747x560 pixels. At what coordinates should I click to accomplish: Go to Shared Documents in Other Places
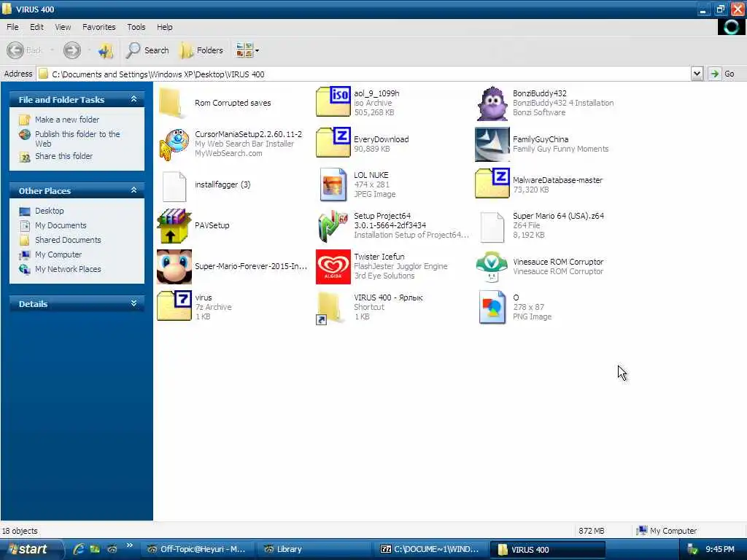68,240
